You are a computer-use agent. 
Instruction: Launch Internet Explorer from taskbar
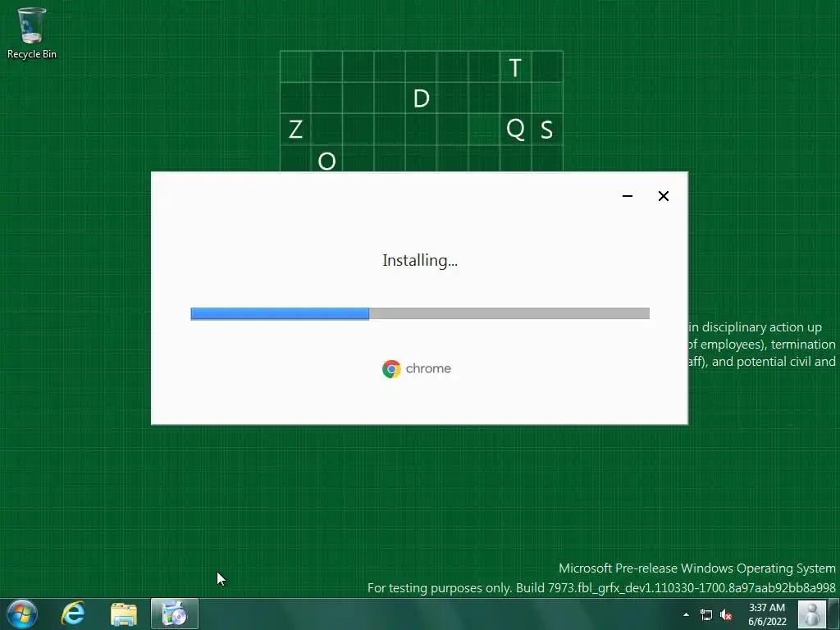tap(73, 614)
